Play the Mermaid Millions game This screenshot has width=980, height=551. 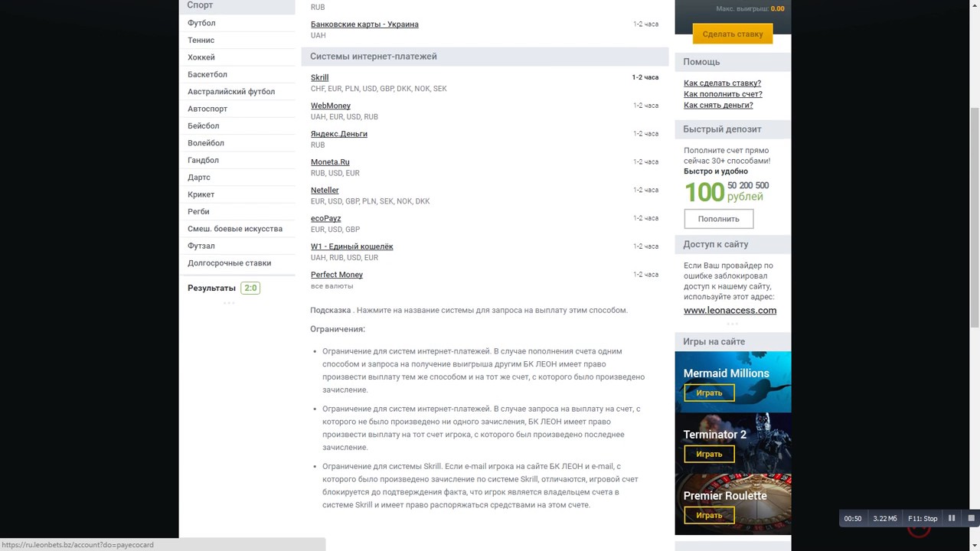(709, 393)
